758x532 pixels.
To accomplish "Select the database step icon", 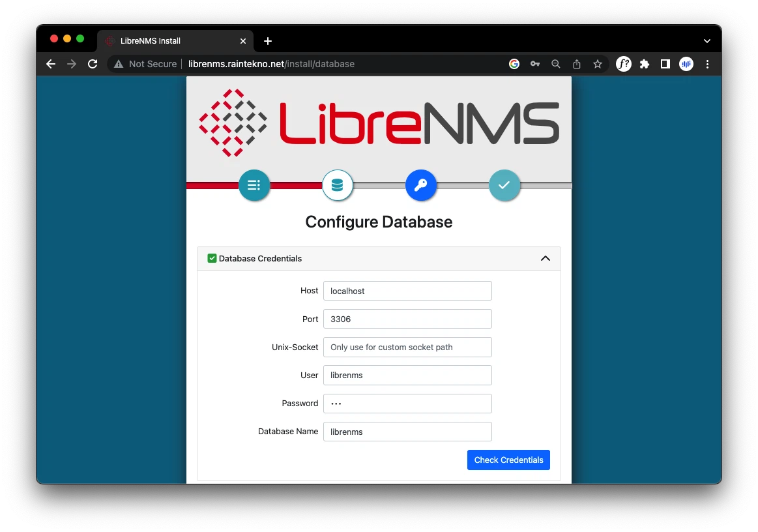I will click(x=337, y=185).
